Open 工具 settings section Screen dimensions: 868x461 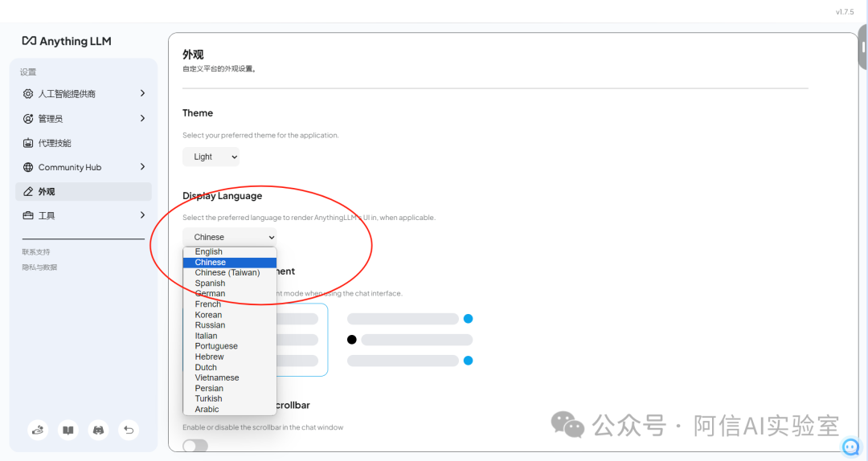point(84,215)
